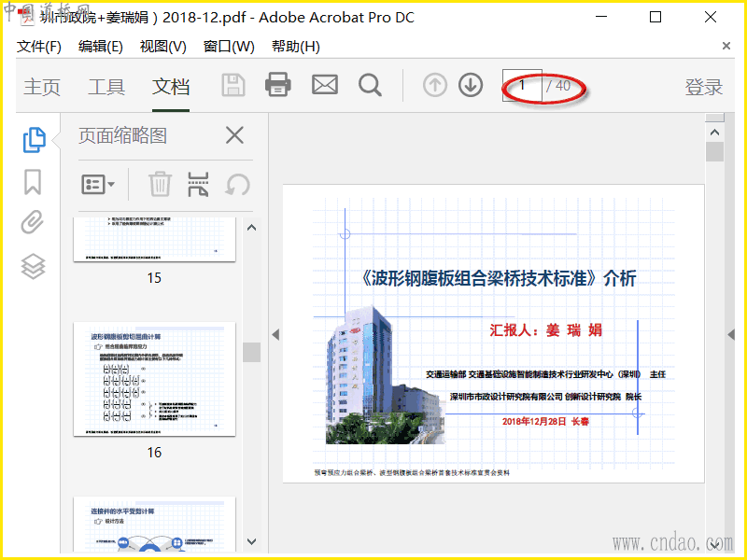Image resolution: width=747 pixels, height=560 pixels.
Task: Switch to the 主页 tab
Action: coord(42,87)
